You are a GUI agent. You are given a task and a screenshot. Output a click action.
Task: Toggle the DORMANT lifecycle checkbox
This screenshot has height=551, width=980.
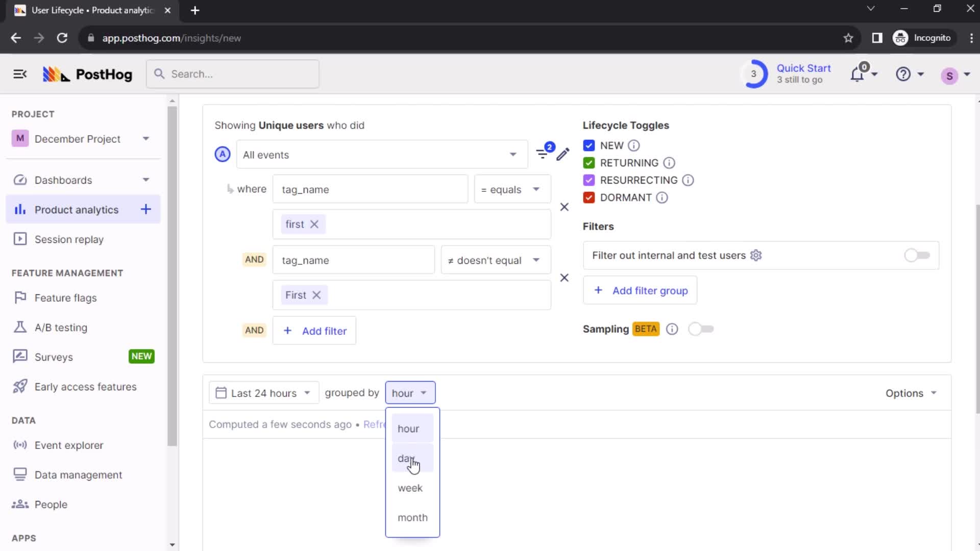[x=589, y=197]
